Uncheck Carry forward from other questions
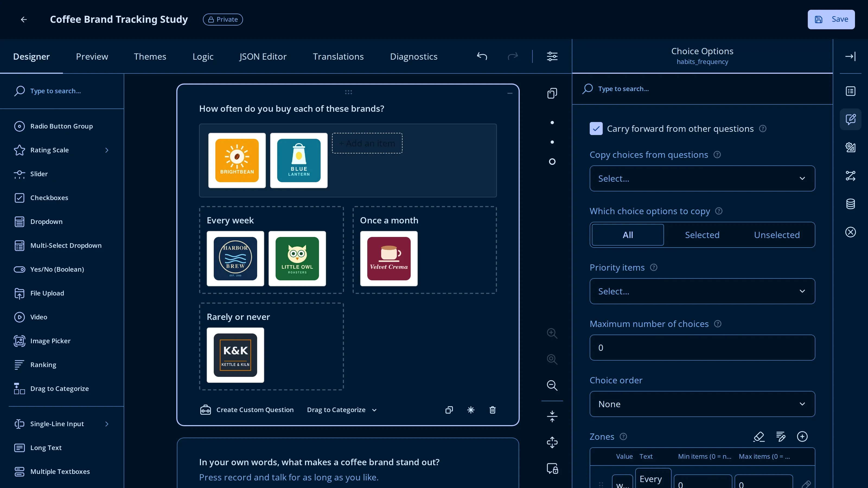The width and height of the screenshot is (868, 488). click(x=596, y=129)
